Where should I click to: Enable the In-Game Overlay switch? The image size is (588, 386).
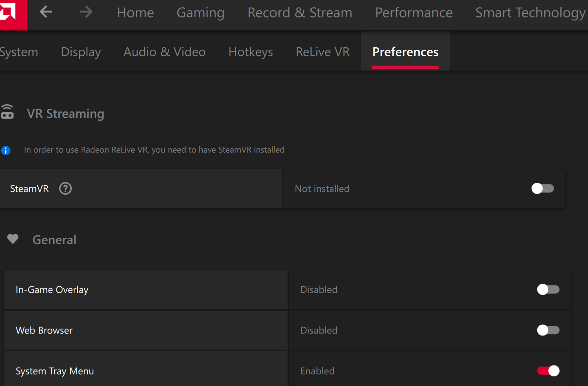click(548, 289)
